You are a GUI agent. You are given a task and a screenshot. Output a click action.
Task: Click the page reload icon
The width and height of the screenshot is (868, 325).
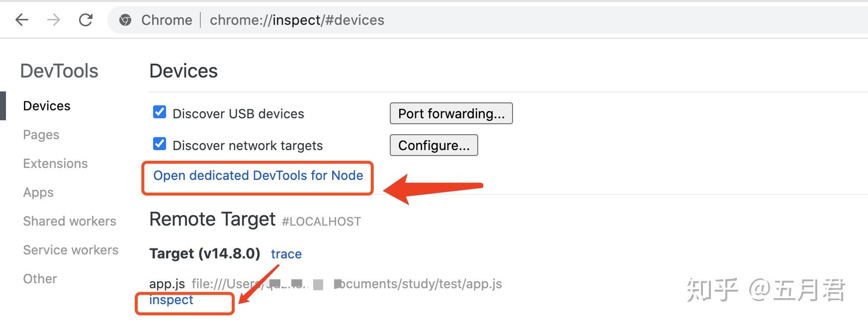point(86,20)
